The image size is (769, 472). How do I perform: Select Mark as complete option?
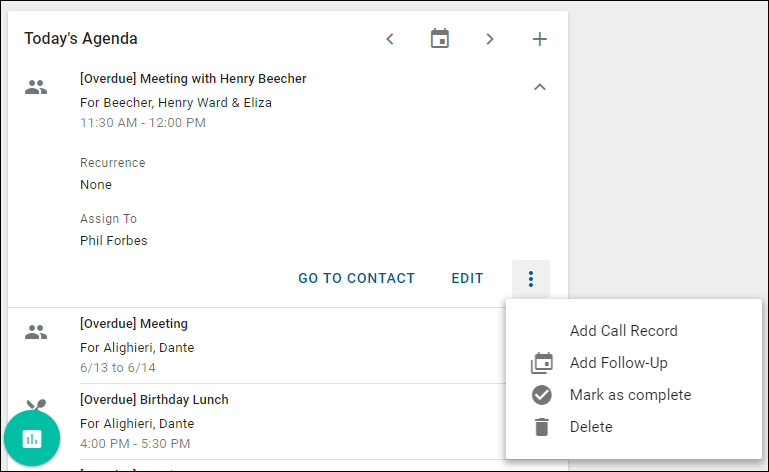coord(630,395)
